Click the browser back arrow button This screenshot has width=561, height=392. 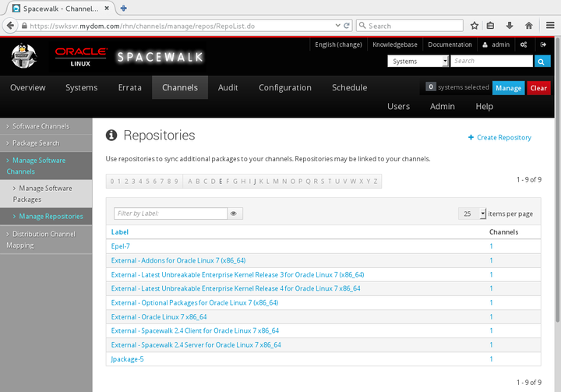point(10,26)
